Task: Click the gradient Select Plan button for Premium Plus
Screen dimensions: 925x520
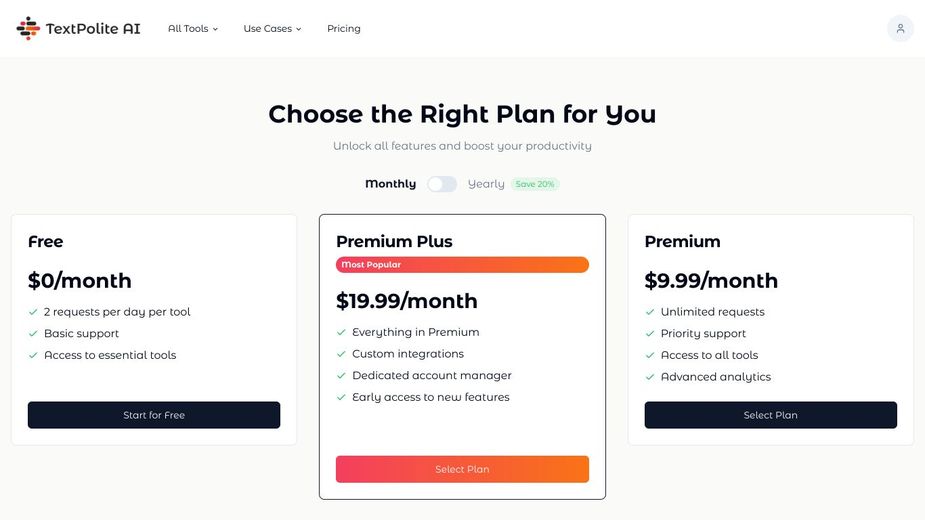Action: 462,469
